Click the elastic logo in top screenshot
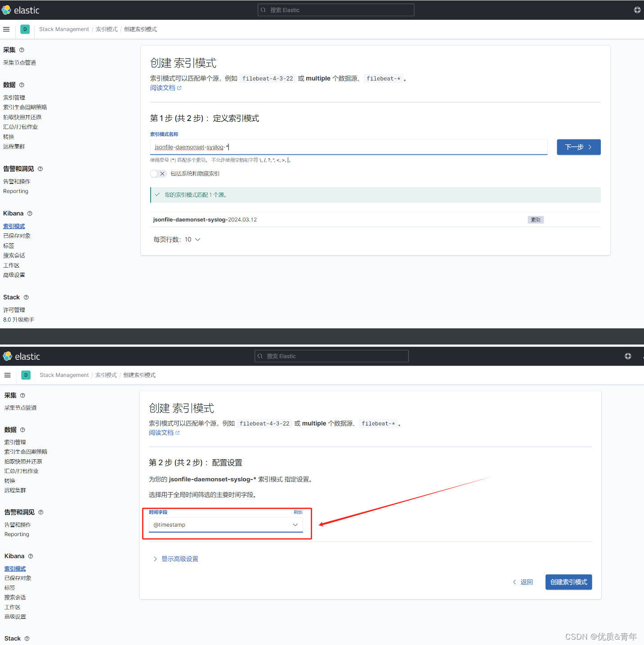 pos(21,10)
